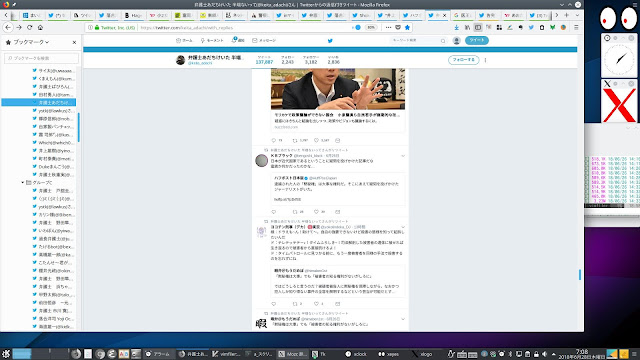The height and width of the screenshot is (360, 640).
Task: Open a new tab with the plus icon
Action: coord(567,15)
